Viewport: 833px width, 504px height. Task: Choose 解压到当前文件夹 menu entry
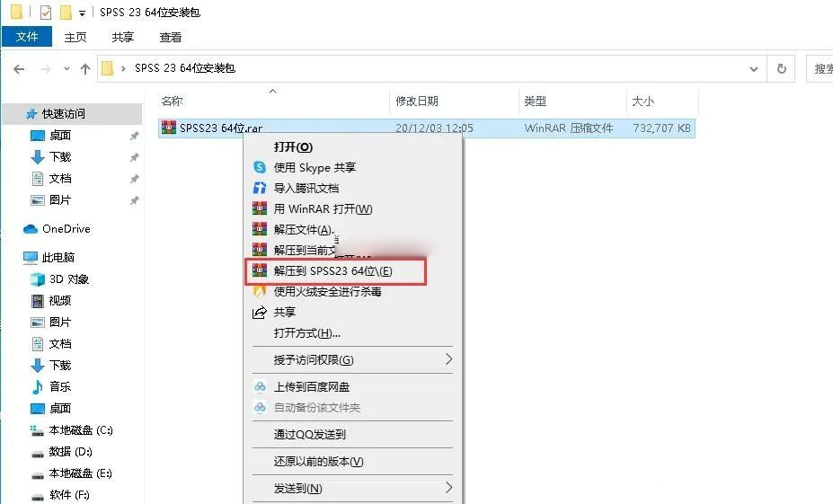click(x=353, y=250)
